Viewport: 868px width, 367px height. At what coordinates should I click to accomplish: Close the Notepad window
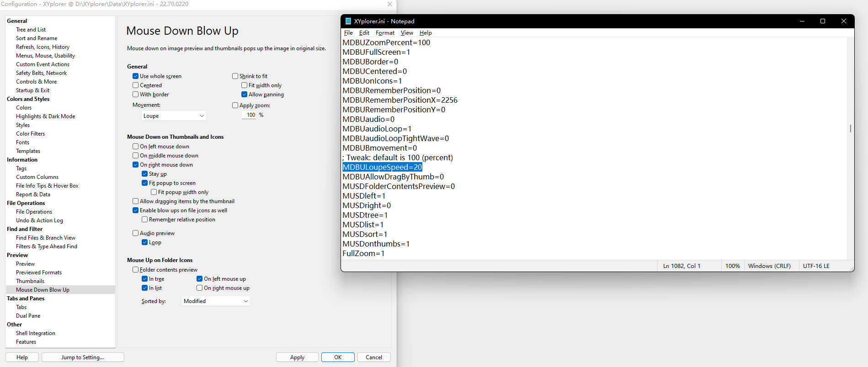click(844, 21)
